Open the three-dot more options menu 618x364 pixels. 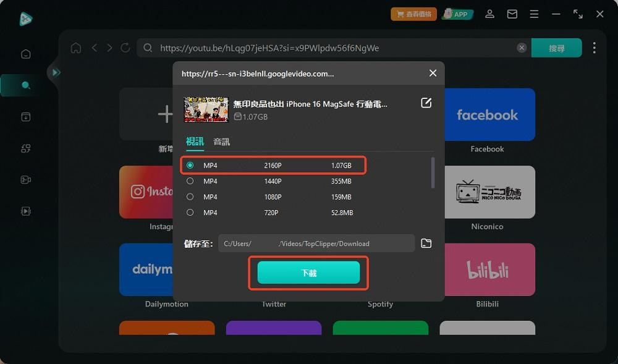tap(595, 48)
